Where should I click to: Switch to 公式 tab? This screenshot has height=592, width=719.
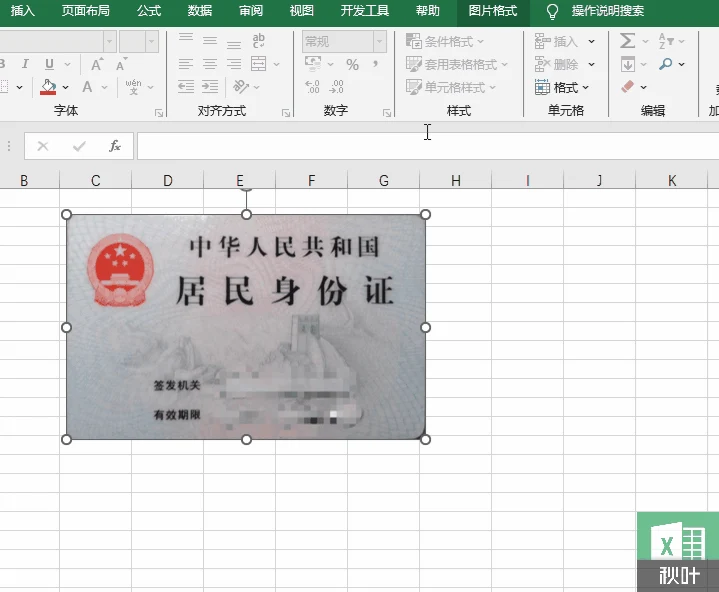(149, 11)
